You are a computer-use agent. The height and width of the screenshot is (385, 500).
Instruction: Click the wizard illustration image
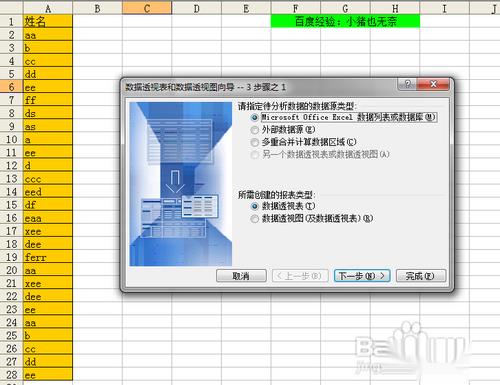tap(181, 184)
